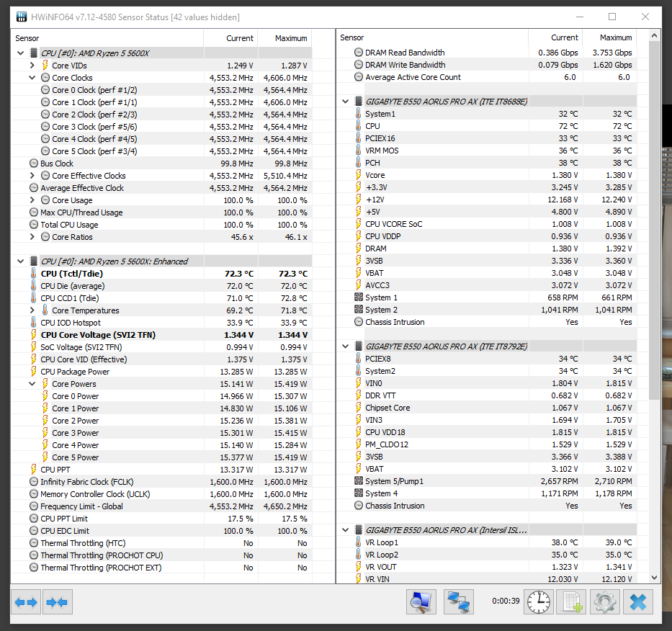Click the shrink columns arrows button
The height and width of the screenshot is (631, 672).
pos(58,602)
